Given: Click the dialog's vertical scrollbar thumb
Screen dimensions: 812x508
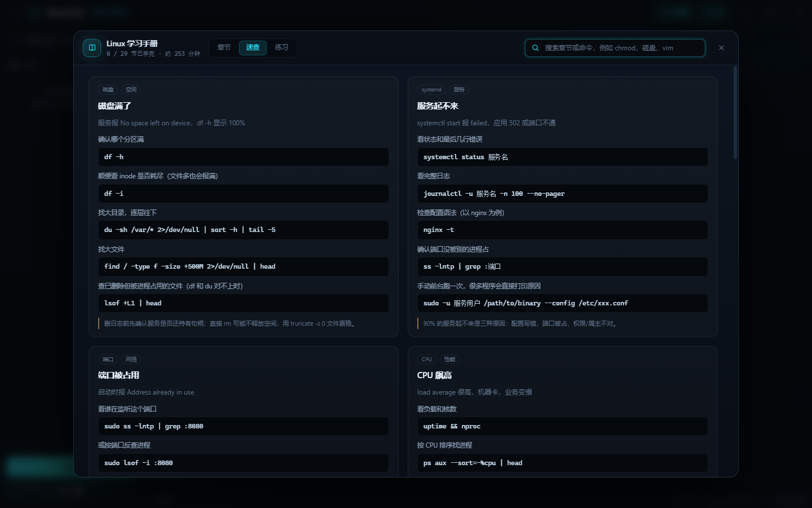Looking at the screenshot, I should coord(735,112).
